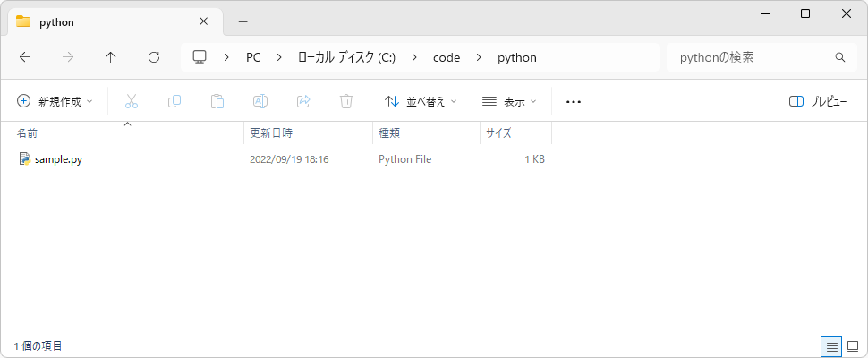868x358 pixels.
Task: Switch to details view icon in status bar
Action: pos(831,346)
